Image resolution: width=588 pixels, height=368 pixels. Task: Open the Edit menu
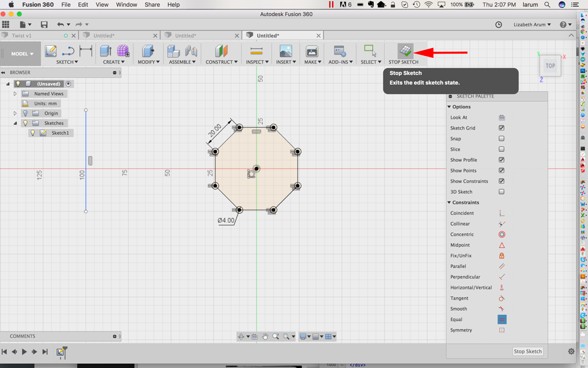(83, 5)
